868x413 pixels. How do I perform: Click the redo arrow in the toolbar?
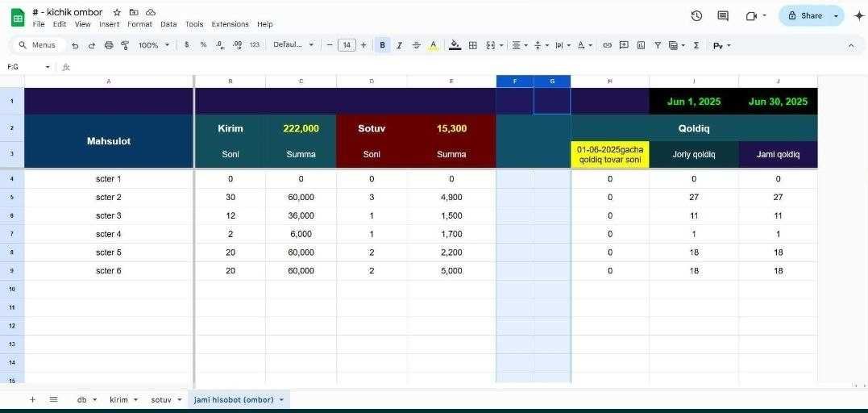[x=92, y=45]
